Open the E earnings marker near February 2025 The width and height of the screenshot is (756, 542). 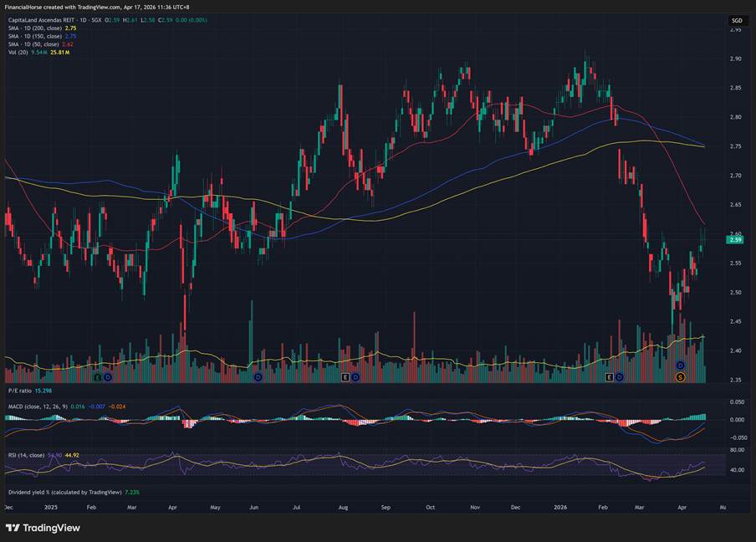click(x=97, y=378)
